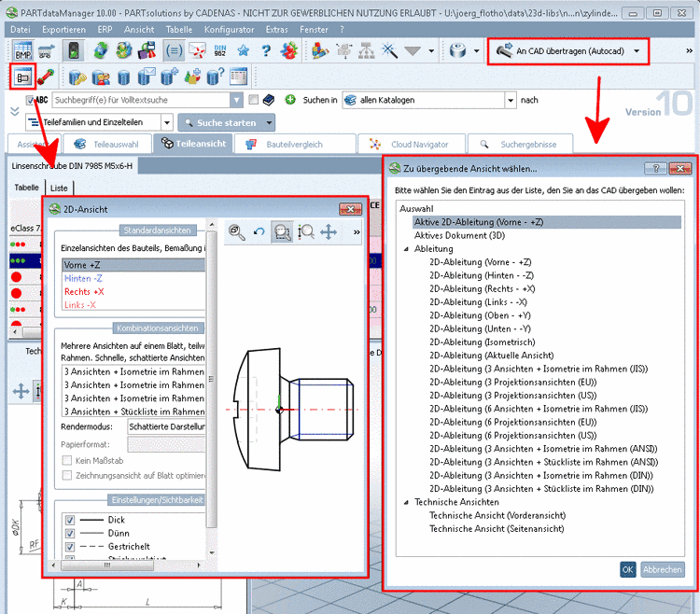Collapse the Technische Ansichten tree node
This screenshot has height=614, width=700.
tap(406, 502)
